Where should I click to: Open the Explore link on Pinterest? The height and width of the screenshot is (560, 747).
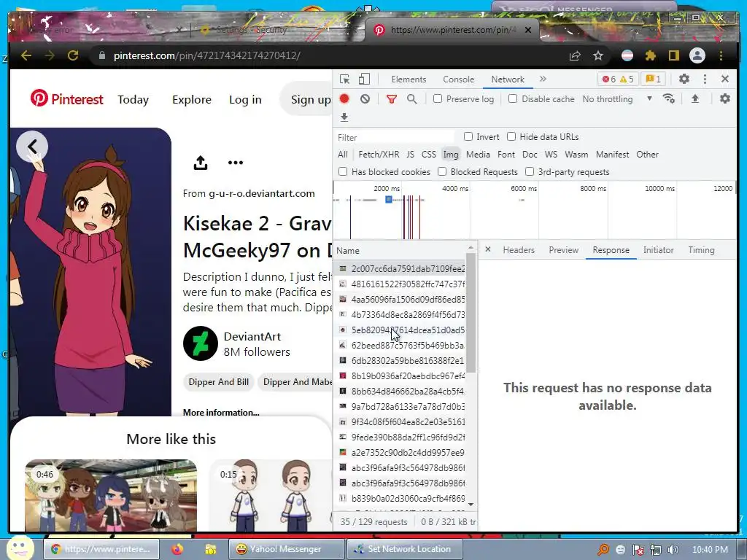(x=192, y=99)
